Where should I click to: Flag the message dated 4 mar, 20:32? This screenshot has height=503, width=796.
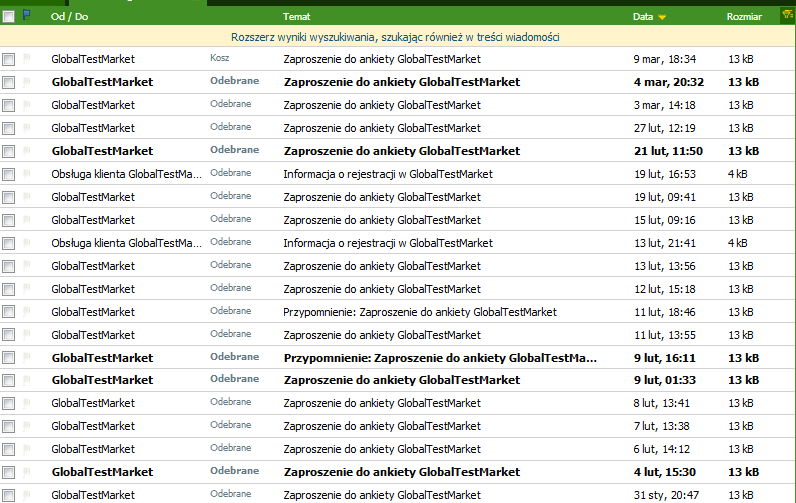click(x=27, y=81)
